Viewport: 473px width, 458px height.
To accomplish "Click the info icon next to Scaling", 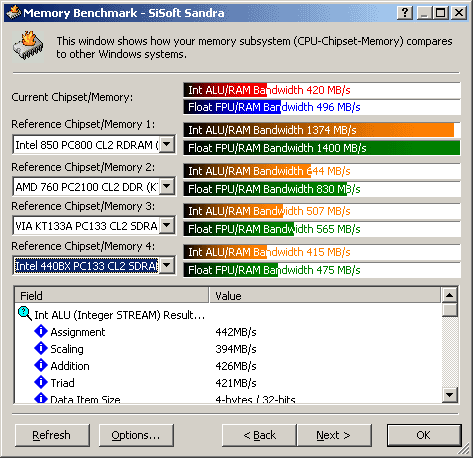I will (x=41, y=348).
